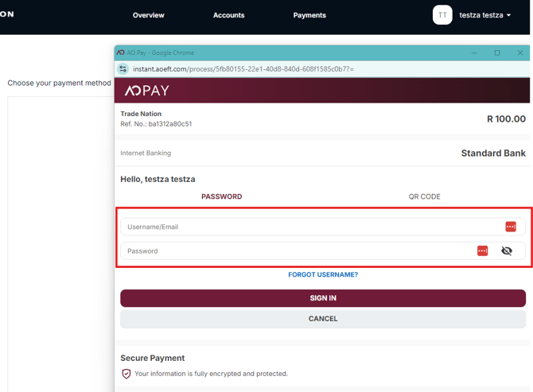Focus the Username/Email input field
The image size is (533, 392).
(x=323, y=227)
